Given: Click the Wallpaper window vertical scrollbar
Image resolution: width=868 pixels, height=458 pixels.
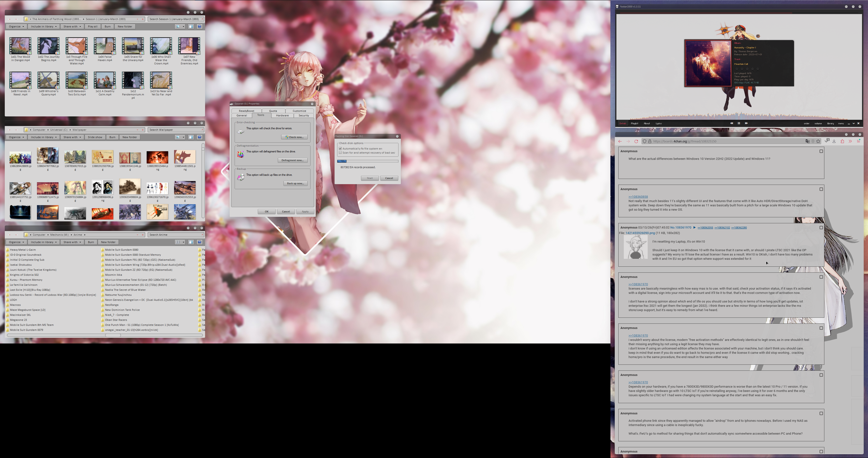Looking at the screenshot, I should point(203,181).
